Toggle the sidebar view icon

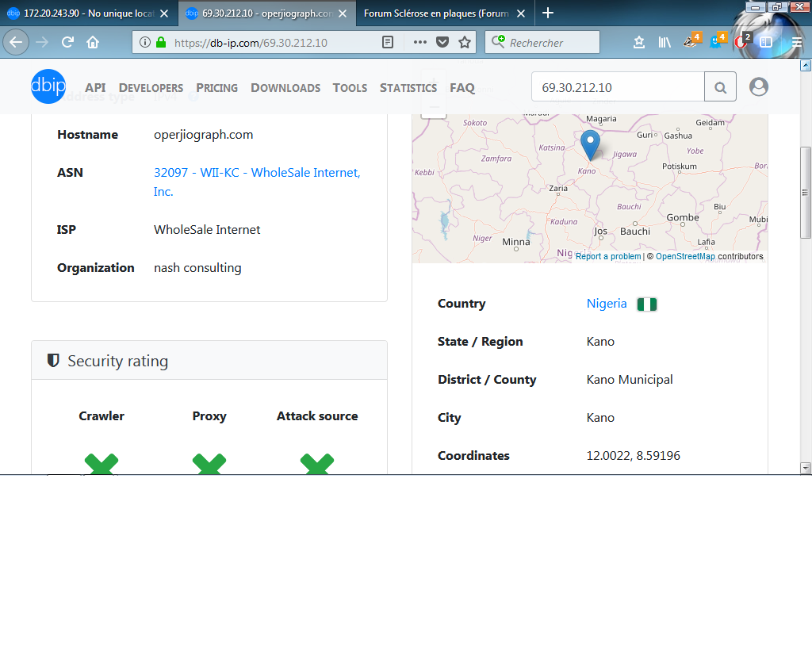coord(766,43)
